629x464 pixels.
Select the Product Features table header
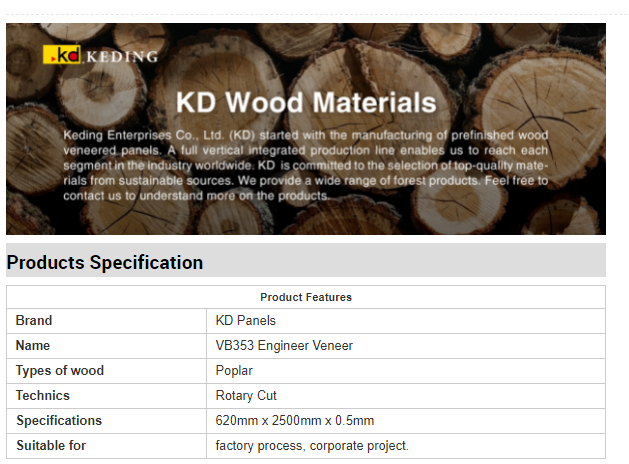pos(305,297)
